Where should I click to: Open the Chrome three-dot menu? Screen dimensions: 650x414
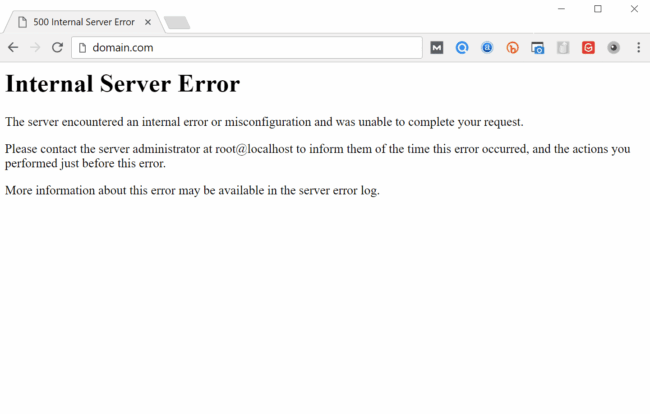(x=638, y=47)
